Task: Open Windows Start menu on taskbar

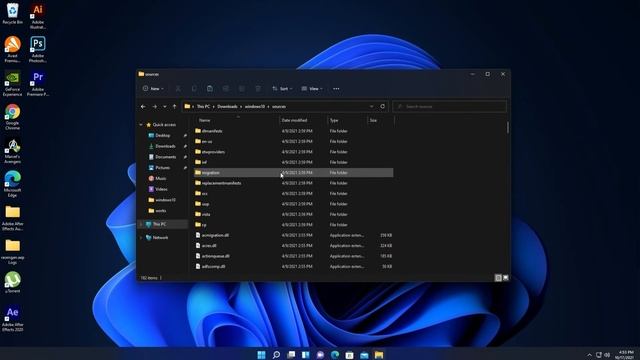Action: click(x=262, y=355)
